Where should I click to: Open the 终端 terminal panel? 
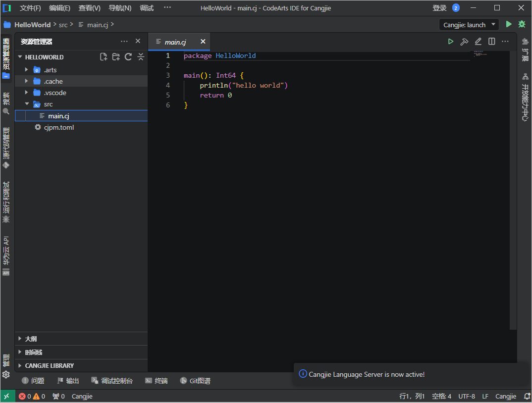[156, 381]
